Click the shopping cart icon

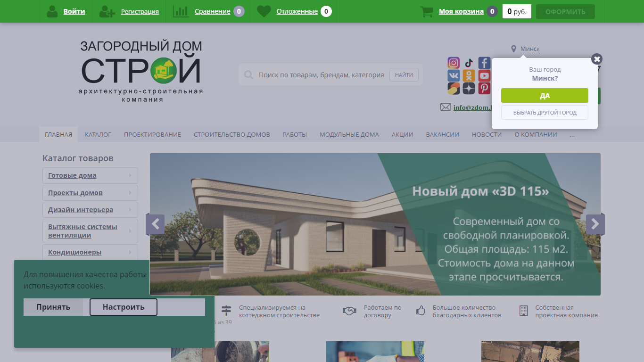tap(427, 11)
